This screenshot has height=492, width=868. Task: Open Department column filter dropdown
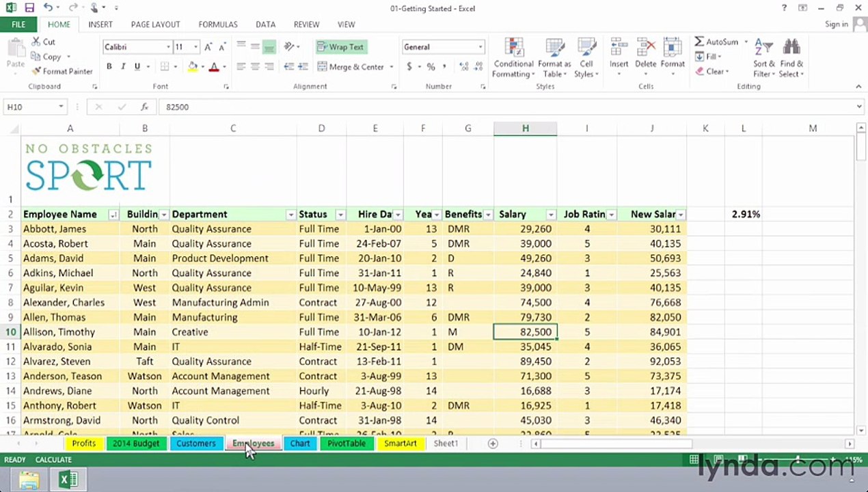coord(290,215)
